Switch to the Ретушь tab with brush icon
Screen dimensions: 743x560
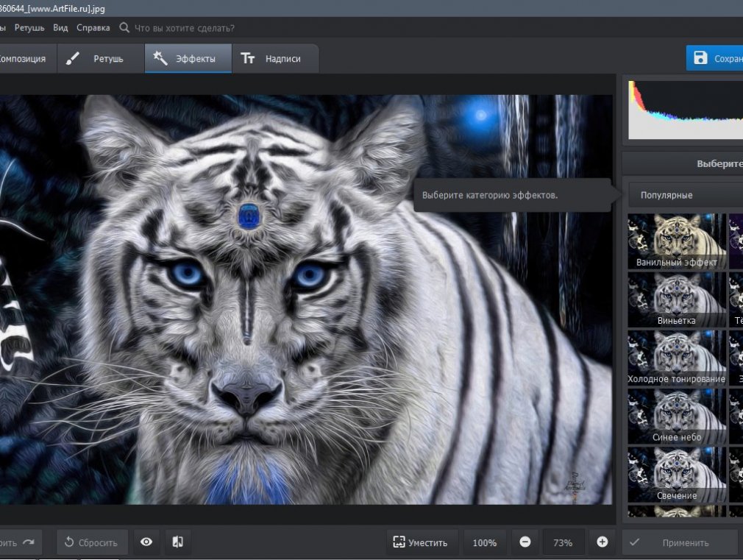[x=101, y=58]
